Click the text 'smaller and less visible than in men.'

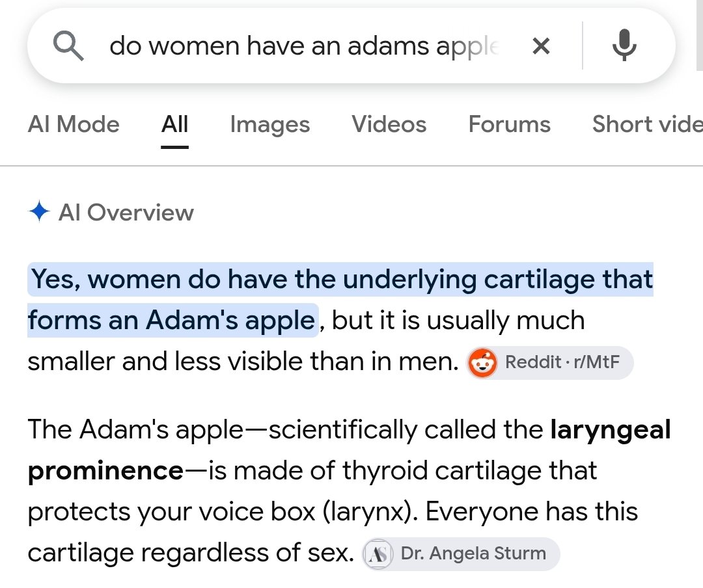coord(243,361)
